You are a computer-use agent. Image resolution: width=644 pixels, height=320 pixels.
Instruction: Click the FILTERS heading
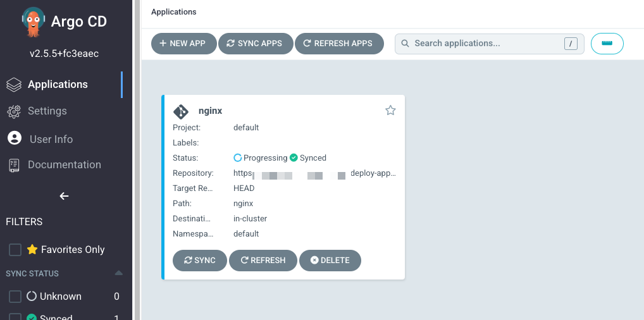24,222
